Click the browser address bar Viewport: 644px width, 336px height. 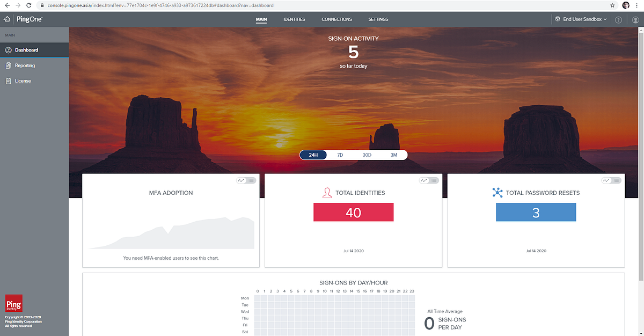[161, 5]
